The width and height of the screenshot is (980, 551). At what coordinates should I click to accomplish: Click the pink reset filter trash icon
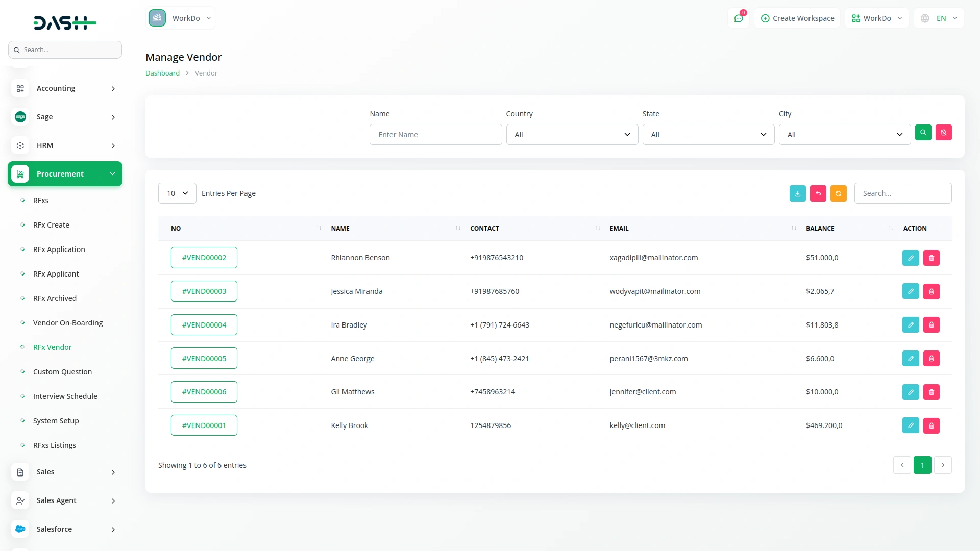(943, 133)
